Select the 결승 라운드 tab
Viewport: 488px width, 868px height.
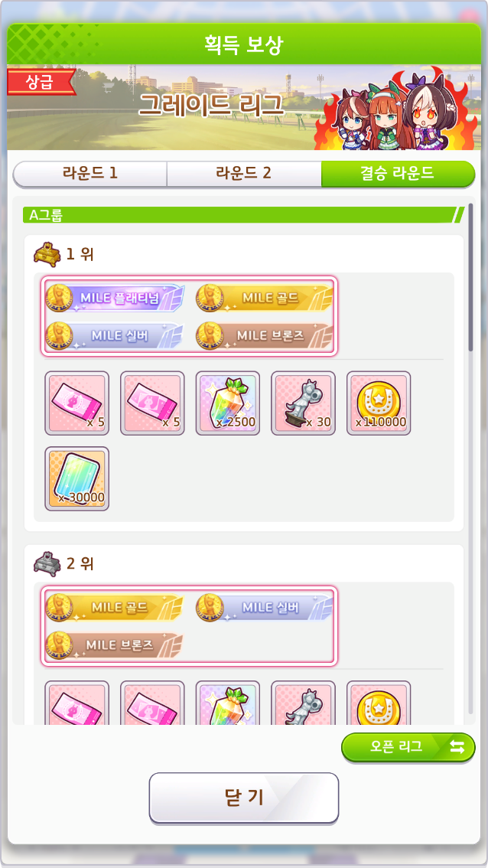pos(398,174)
